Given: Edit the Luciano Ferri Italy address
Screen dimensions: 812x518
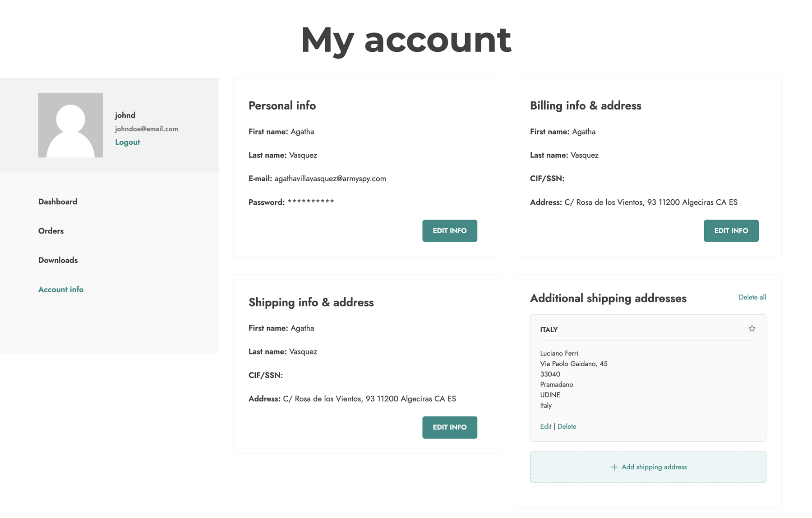Looking at the screenshot, I should point(545,426).
